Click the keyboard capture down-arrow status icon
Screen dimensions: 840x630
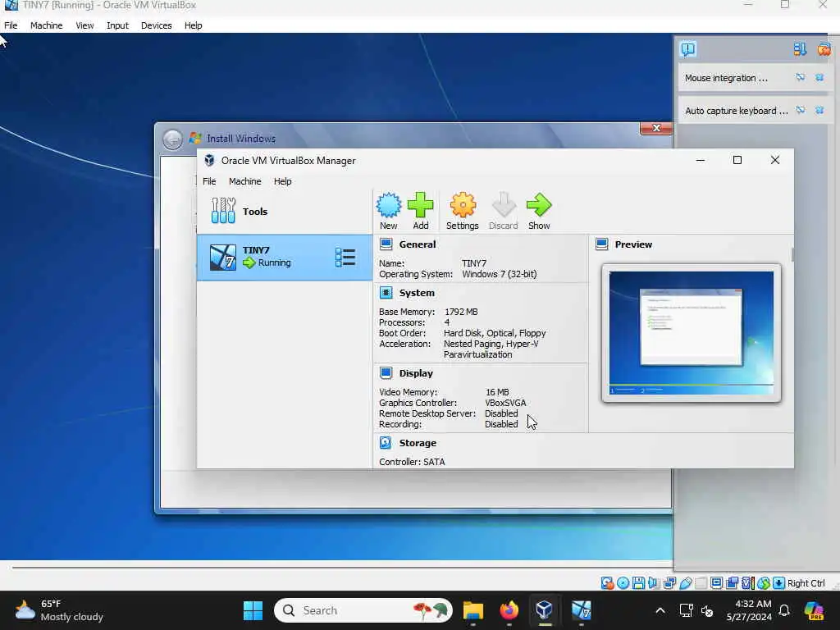[x=779, y=583]
